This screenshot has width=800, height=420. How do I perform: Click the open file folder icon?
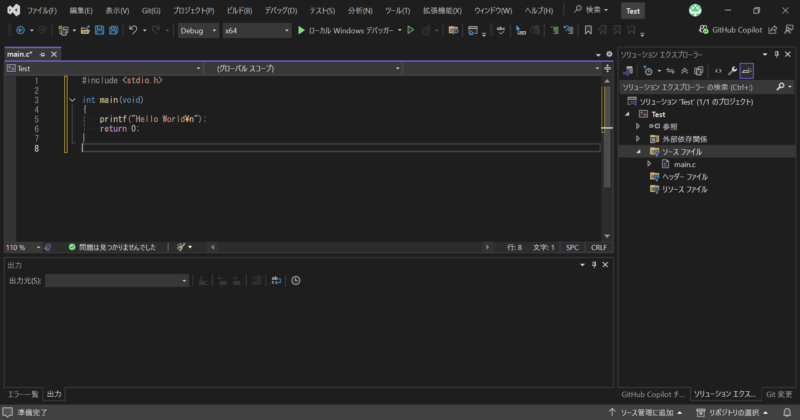point(83,31)
